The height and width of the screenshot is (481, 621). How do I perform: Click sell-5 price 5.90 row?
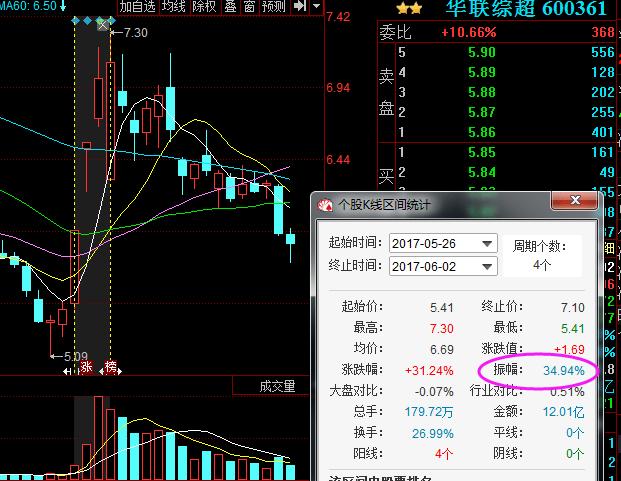pos(505,52)
